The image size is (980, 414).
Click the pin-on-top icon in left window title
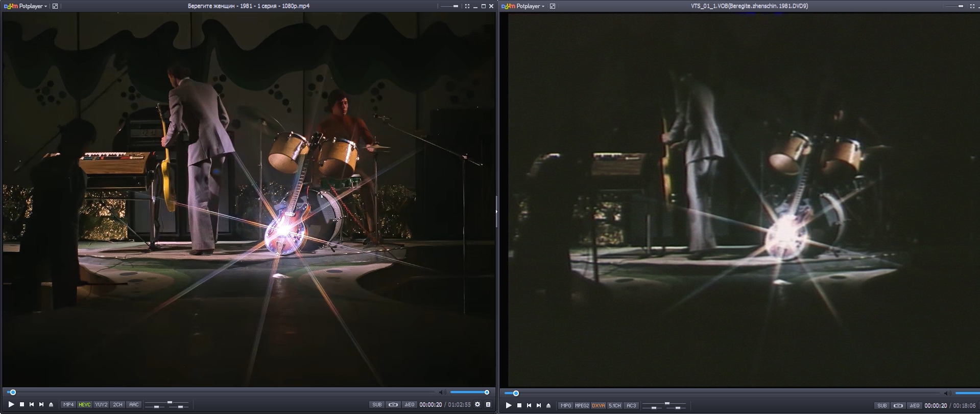coord(55,6)
